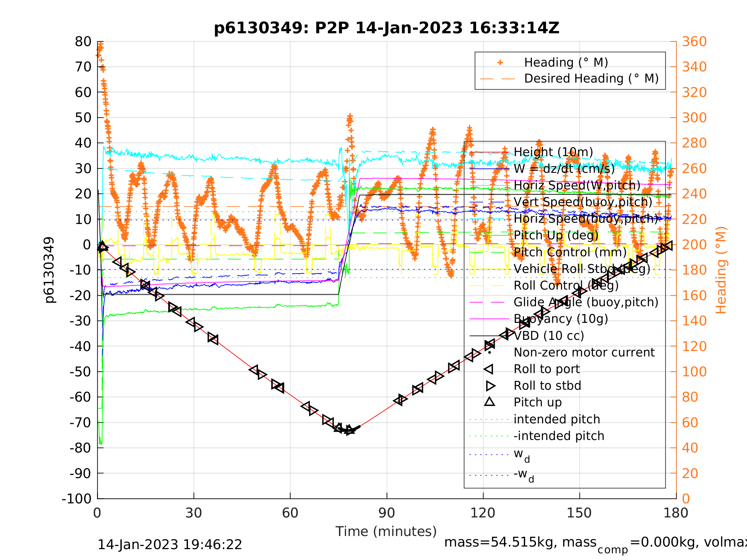Select the Buoyancy (10g) legend label
747x560 pixels.
pos(561,319)
